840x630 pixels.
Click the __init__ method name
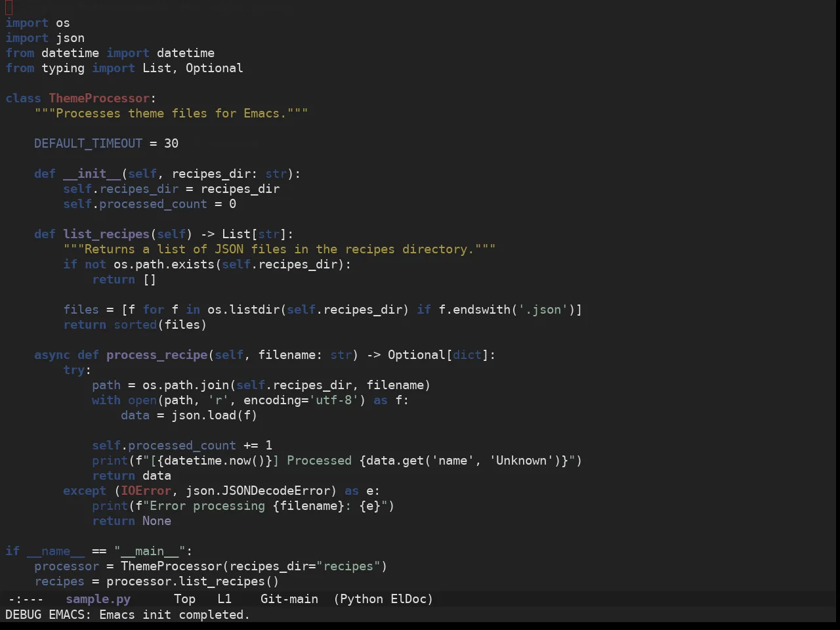click(92, 174)
